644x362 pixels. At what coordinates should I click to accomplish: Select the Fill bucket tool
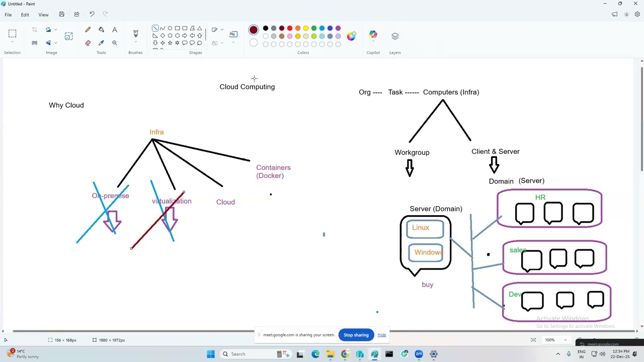(101, 30)
